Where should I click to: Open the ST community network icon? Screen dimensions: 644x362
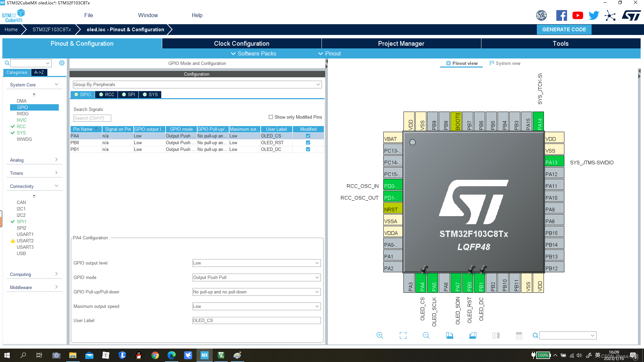tap(610, 15)
